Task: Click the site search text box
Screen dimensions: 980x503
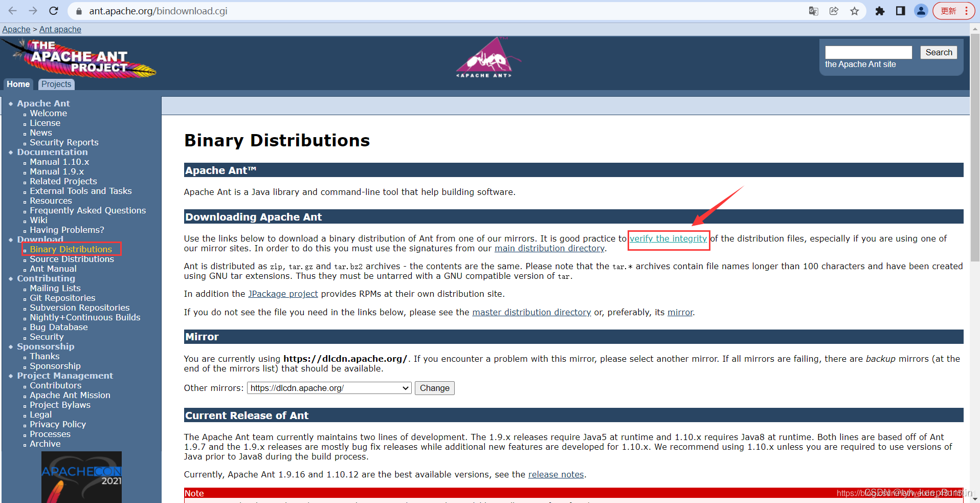Action: click(x=868, y=52)
